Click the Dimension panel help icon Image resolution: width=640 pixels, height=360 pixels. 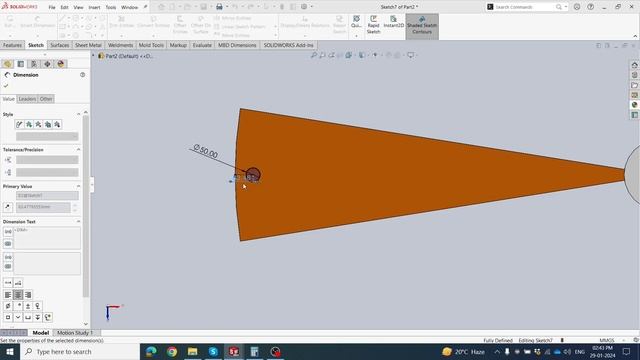(x=82, y=75)
